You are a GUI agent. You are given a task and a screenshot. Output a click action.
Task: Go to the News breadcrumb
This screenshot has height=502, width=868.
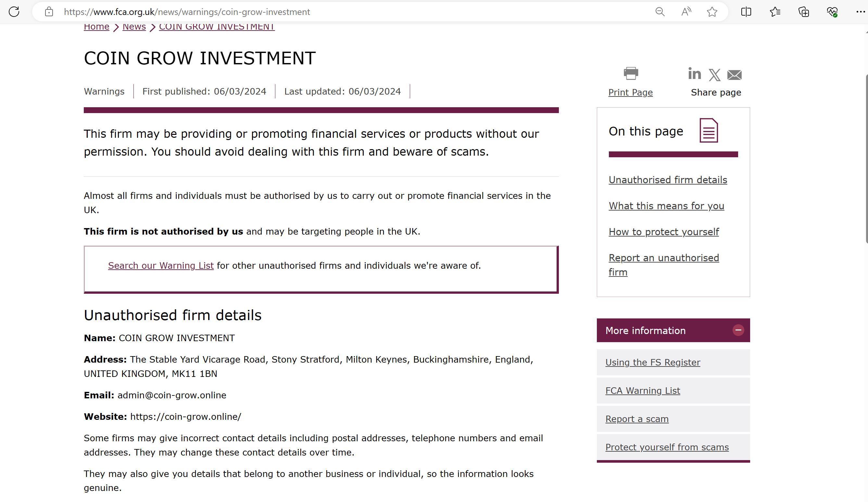[x=134, y=27]
